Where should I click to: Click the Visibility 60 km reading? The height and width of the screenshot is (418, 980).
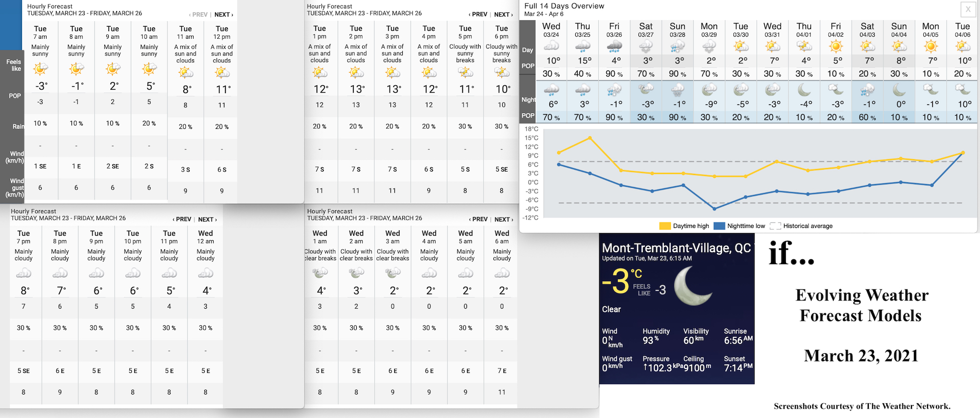[x=693, y=340]
